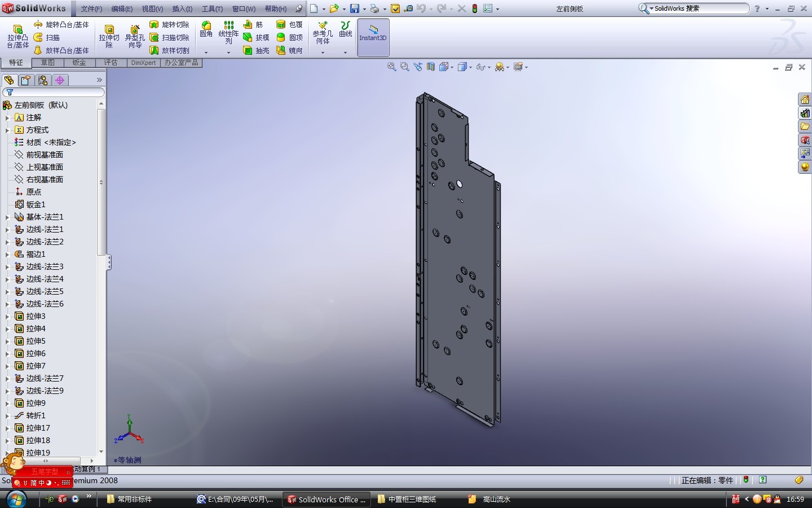
Task: Click the Previous View icon
Action: click(x=417, y=67)
